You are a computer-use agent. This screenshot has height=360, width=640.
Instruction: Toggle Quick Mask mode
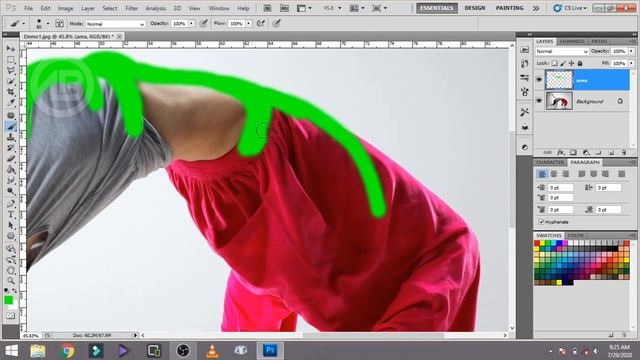pos(11,316)
